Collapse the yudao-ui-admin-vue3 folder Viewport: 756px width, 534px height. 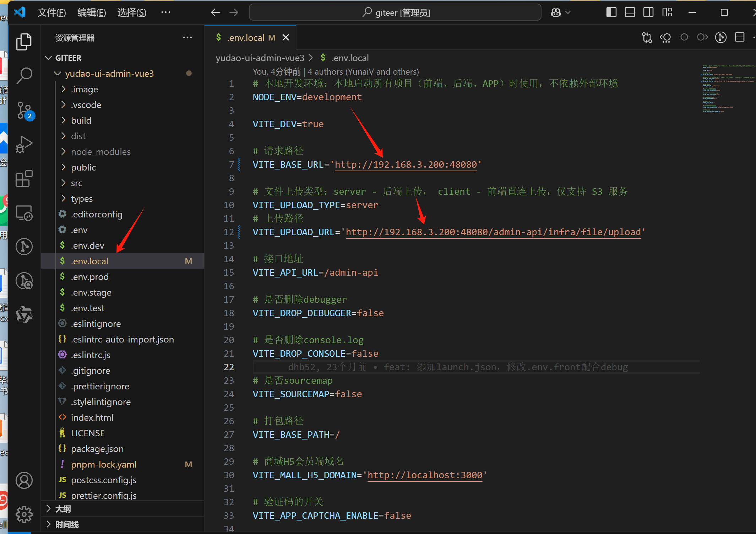pyautogui.click(x=109, y=74)
